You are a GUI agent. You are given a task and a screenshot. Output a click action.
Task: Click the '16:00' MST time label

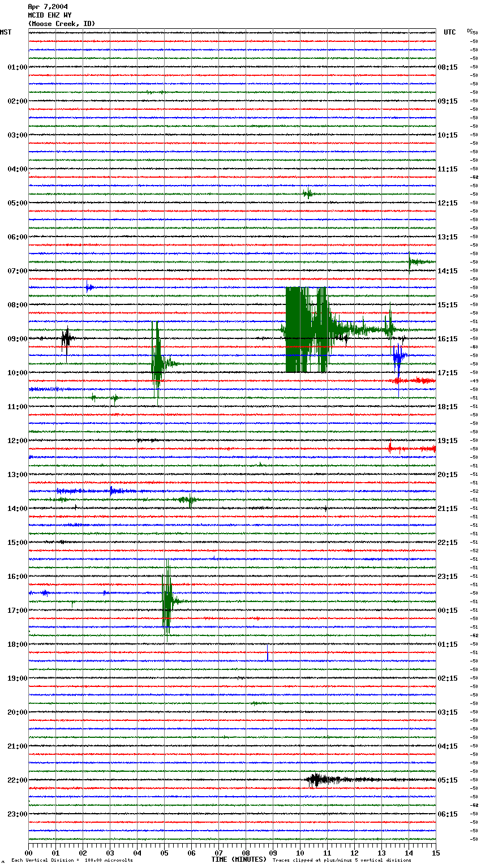click(x=18, y=577)
